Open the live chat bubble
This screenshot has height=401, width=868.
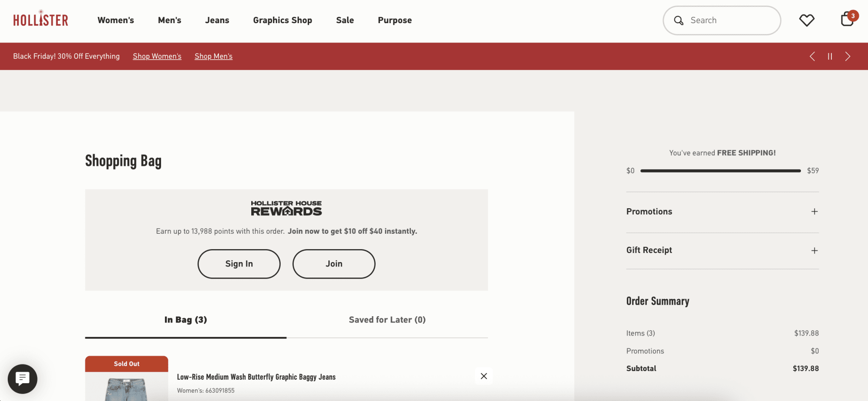pyautogui.click(x=22, y=379)
